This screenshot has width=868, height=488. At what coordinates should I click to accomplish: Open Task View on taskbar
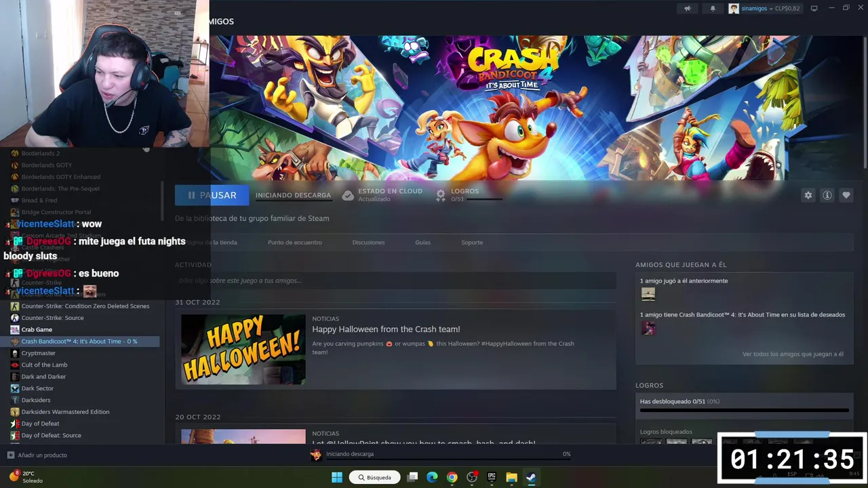[x=412, y=477]
